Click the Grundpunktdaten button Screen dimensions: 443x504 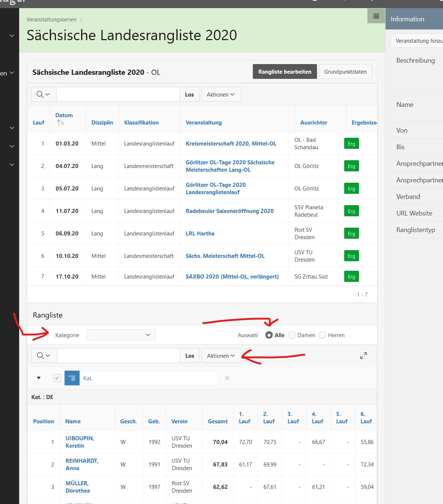345,72
